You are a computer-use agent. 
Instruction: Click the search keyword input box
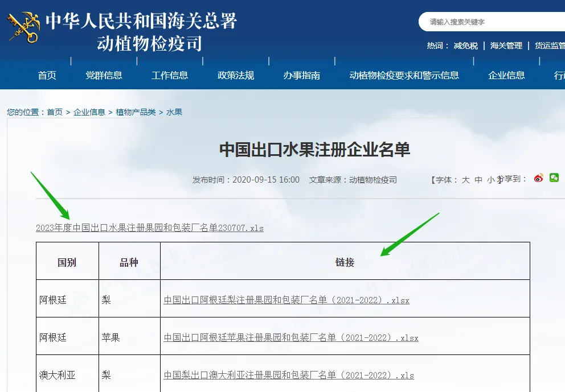[490, 22]
